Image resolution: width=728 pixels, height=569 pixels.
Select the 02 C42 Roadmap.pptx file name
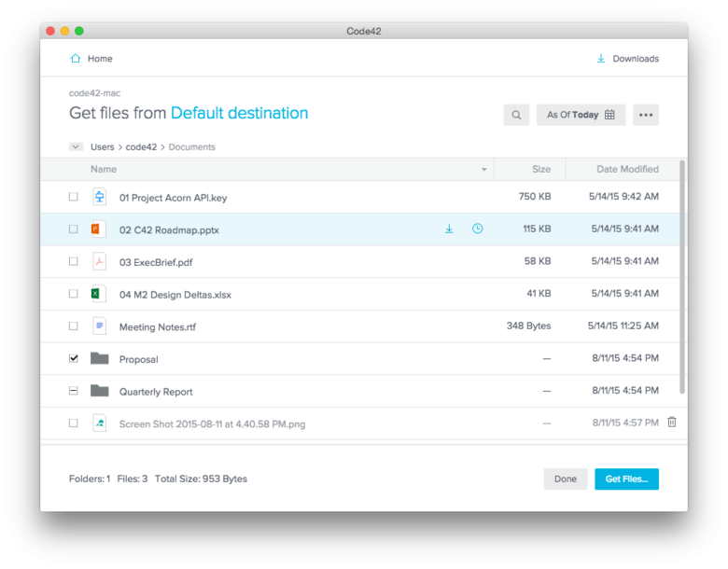[x=169, y=230]
